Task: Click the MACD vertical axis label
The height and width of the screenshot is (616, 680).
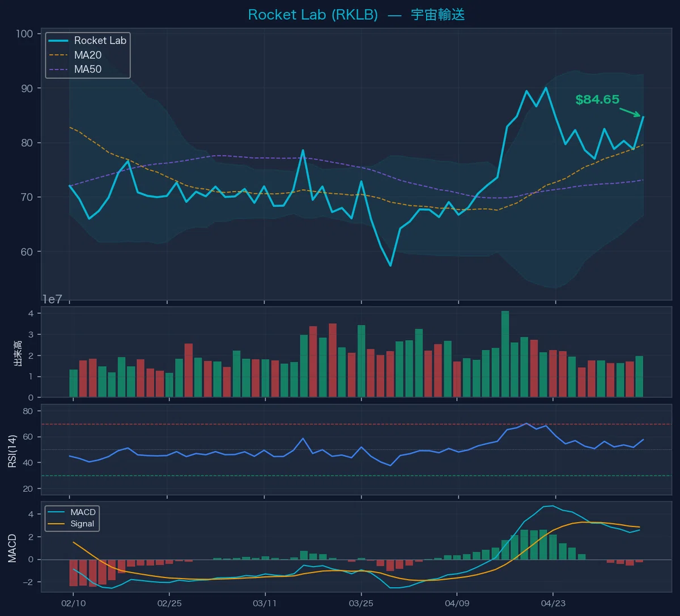Action: [x=13, y=547]
